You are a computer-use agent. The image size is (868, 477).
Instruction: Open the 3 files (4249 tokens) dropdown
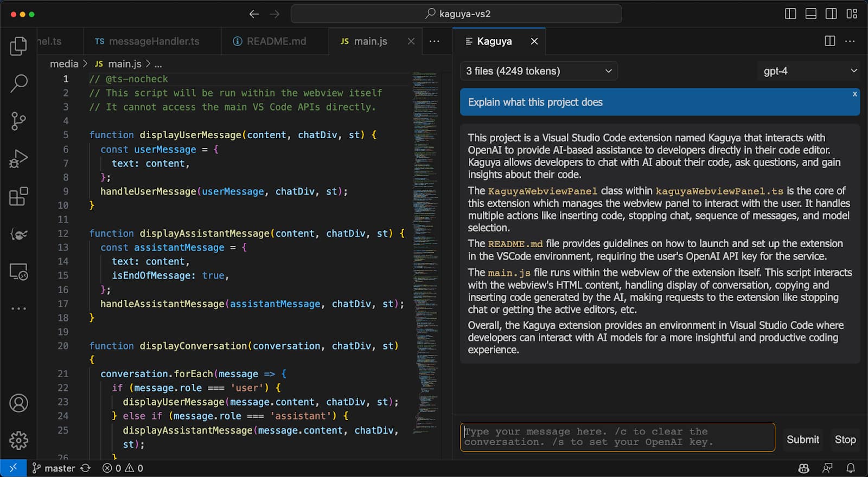[539, 71]
